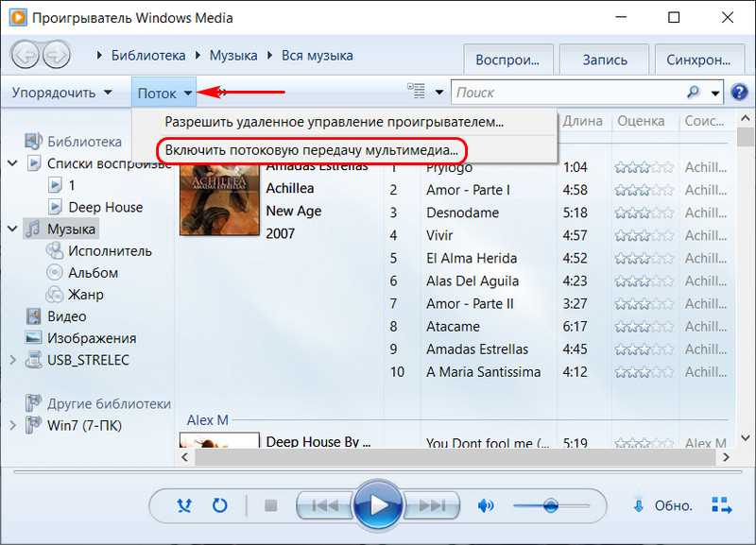The image size is (756, 545).
Task: Click the Next track button
Action: 431,505
